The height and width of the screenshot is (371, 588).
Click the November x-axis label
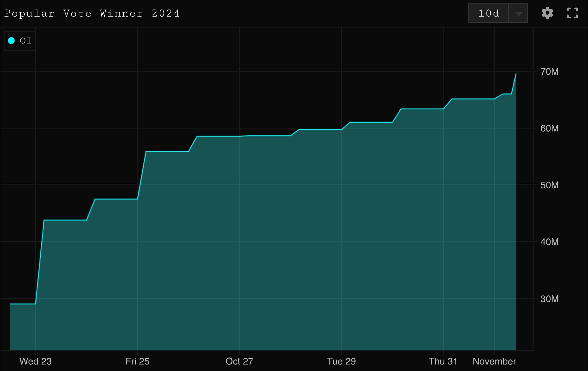494,361
